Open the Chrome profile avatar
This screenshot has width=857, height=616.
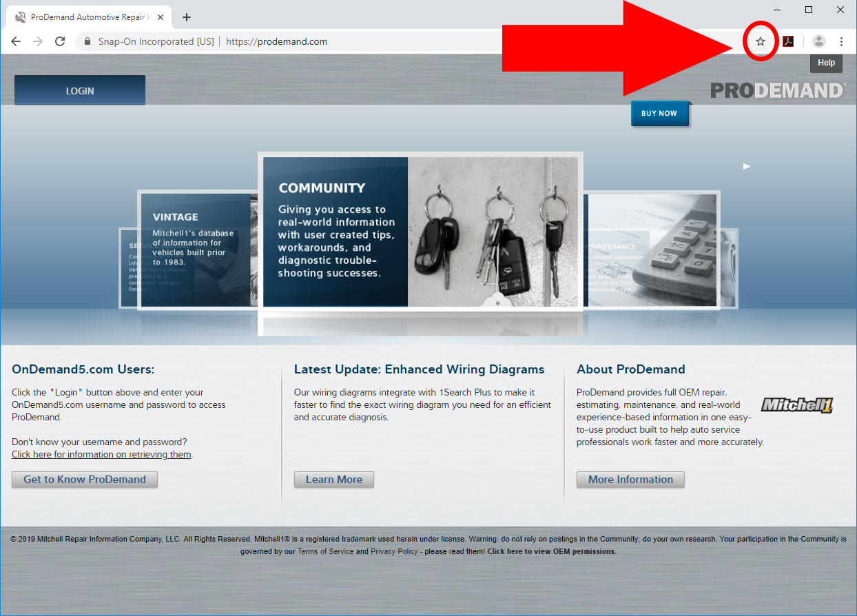(x=818, y=41)
